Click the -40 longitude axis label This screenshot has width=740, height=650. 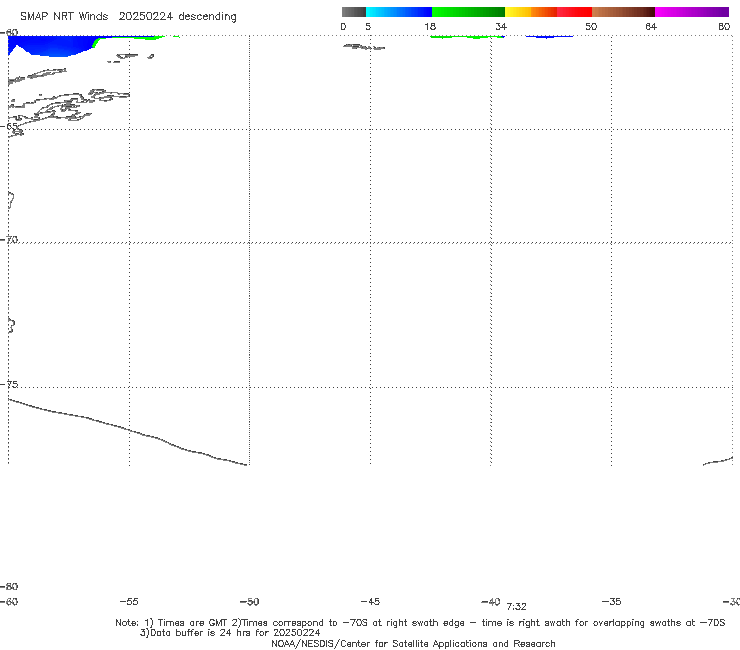[490, 602]
